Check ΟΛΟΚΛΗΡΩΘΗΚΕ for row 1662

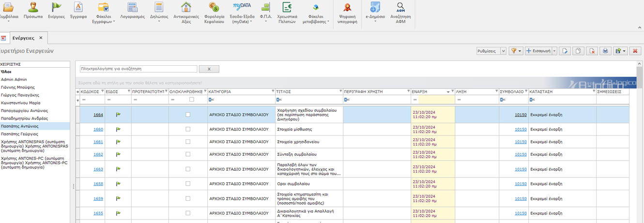tap(188, 154)
